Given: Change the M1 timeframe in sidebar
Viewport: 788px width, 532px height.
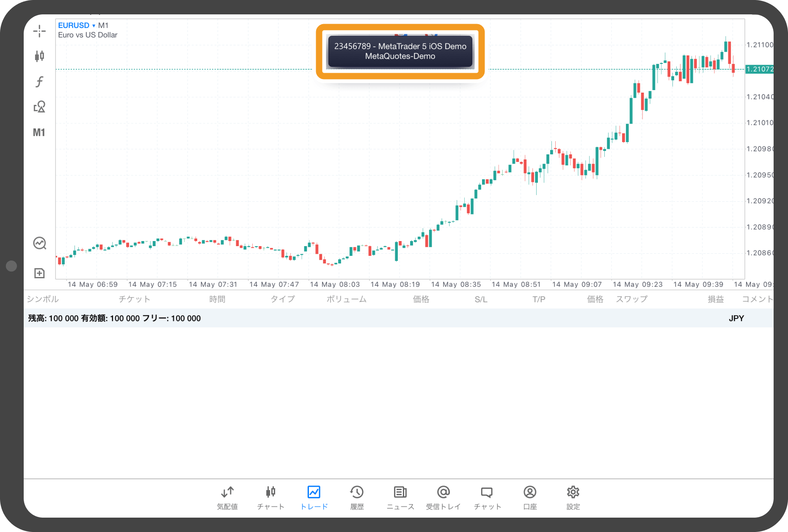Looking at the screenshot, I should click(x=39, y=132).
